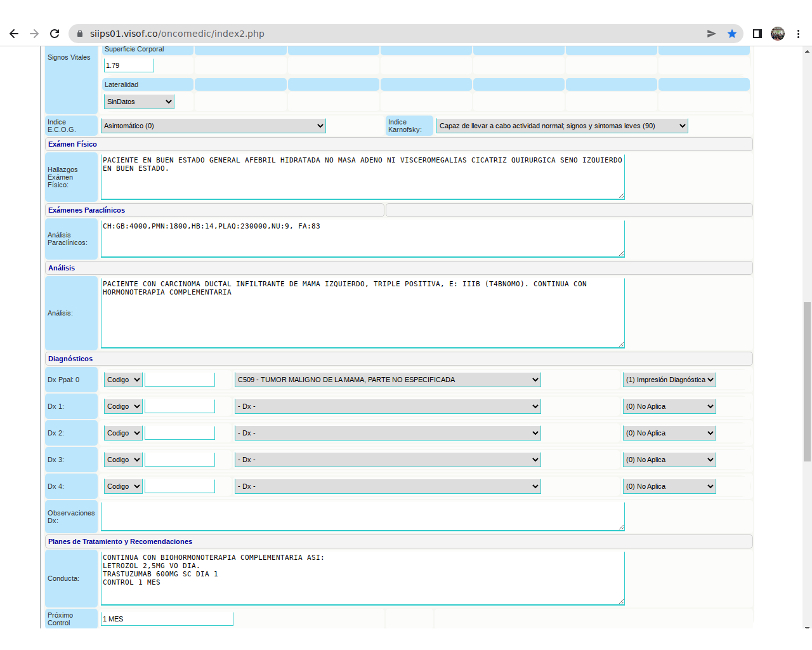Open the Impresión Diagnóstica type dropdown
The image size is (812, 650).
tap(669, 380)
